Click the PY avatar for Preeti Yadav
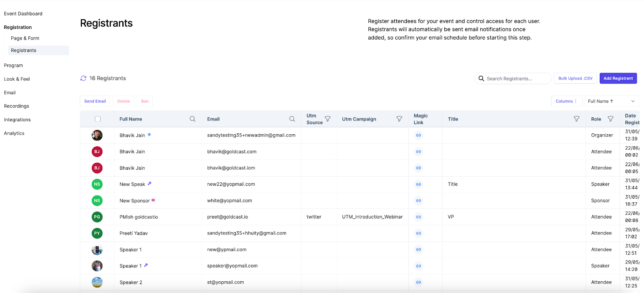Screen dimensions: 644x293 [x=97, y=233]
